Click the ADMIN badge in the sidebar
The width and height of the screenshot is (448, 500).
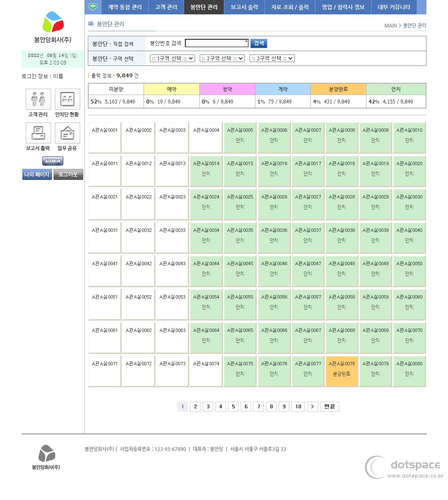(52, 160)
